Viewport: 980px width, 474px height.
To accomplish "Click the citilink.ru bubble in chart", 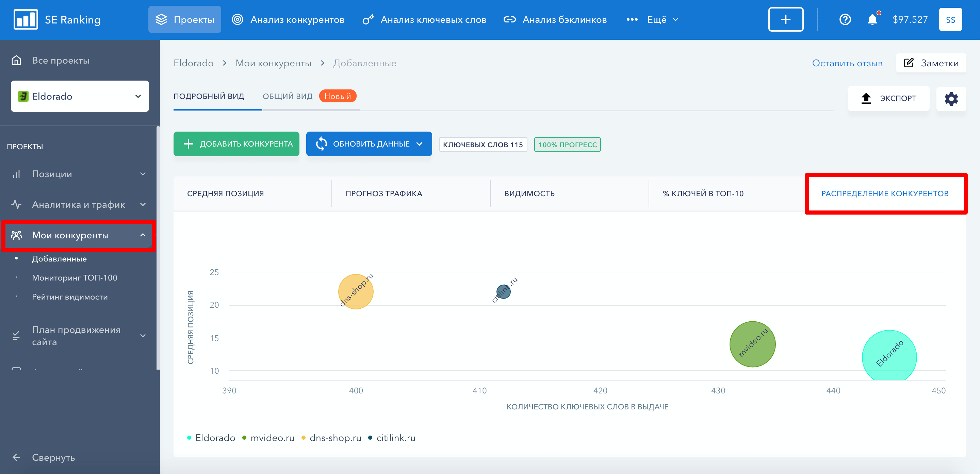I will pyautogui.click(x=503, y=291).
